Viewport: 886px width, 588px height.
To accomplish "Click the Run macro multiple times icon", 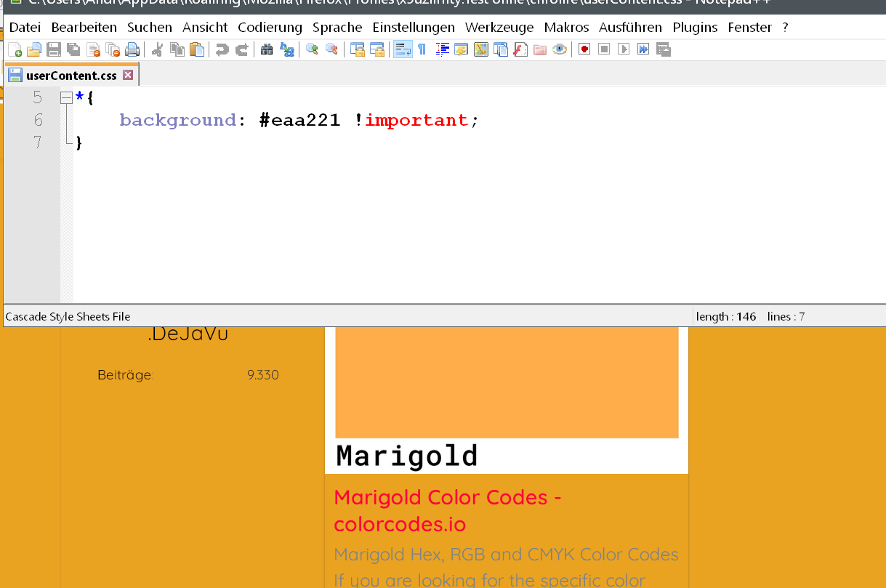I will tap(643, 49).
